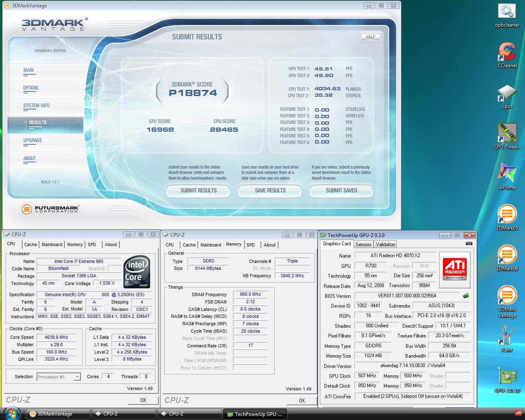Open the Validation tab in GPU-Z
The width and height of the screenshot is (525, 420).
click(x=386, y=244)
